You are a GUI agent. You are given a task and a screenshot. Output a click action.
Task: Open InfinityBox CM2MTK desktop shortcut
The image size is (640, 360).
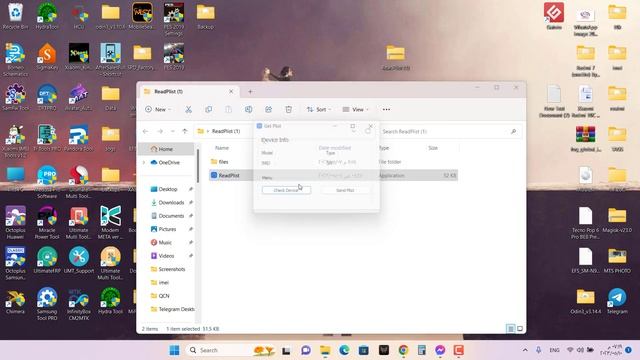[x=79, y=304]
